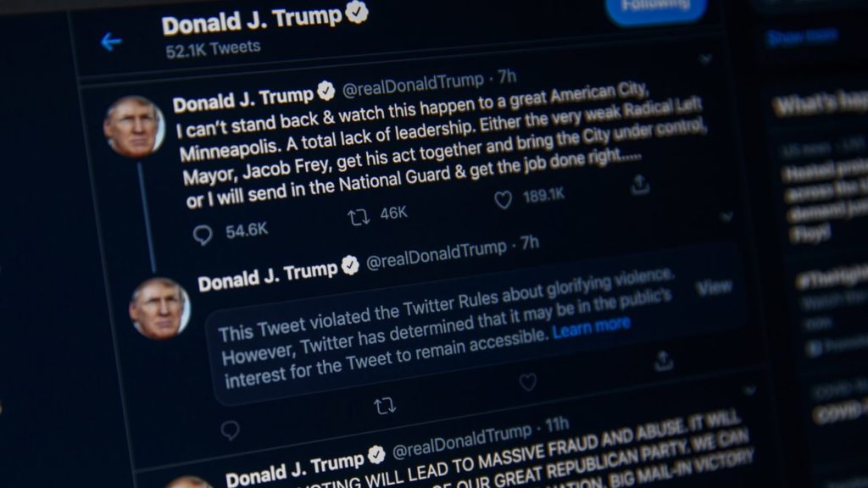868x488 pixels.
Task: Click the blue back arrow icon
Action: coord(111,42)
